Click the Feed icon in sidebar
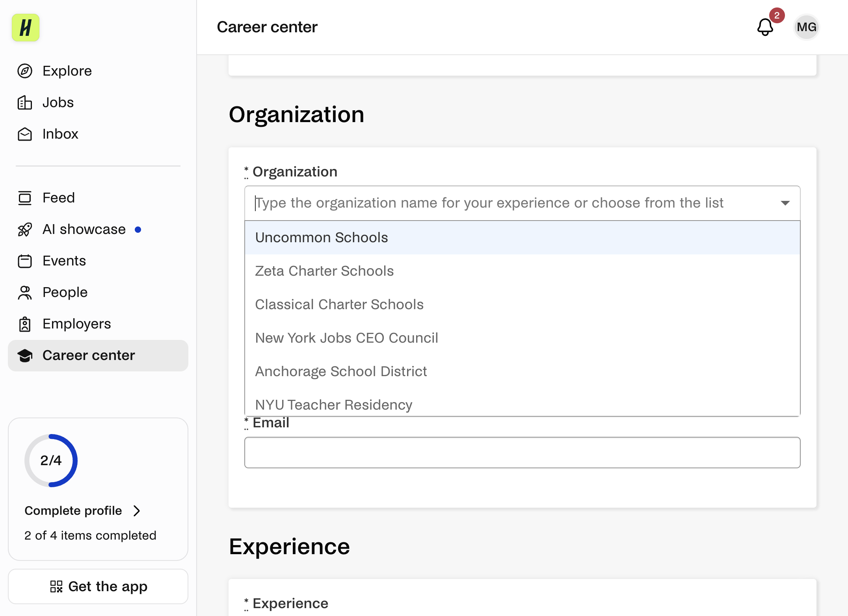This screenshot has width=848, height=616. click(25, 198)
